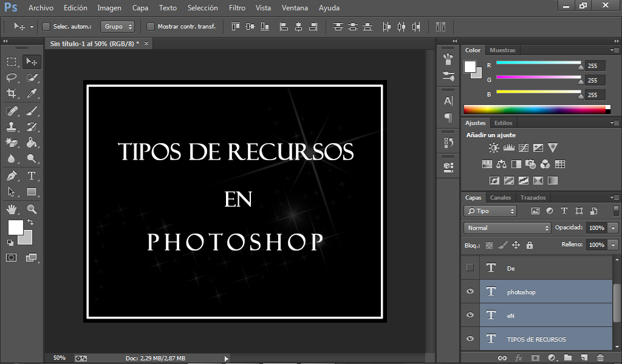
Task: Hide the photoshop text layer
Action: (x=470, y=292)
